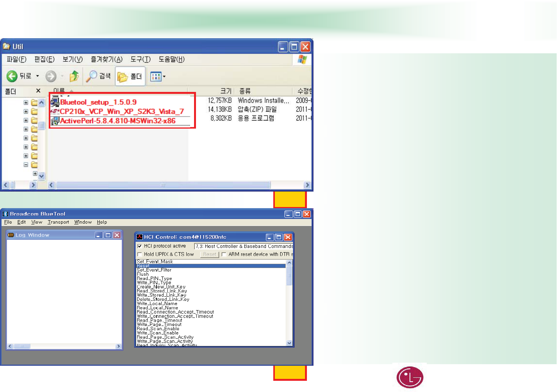The image size is (557, 392).
Task: Check ARM reset device with DTR
Action: tap(224, 254)
